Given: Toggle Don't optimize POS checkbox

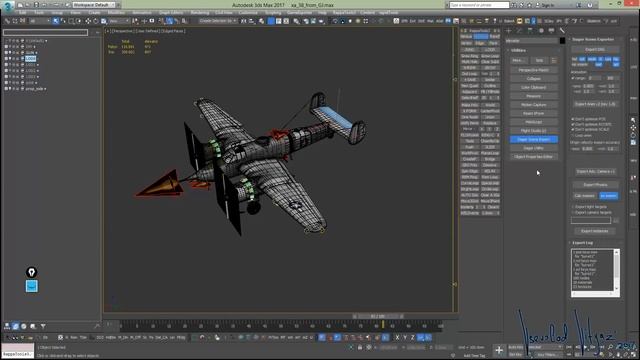Looking at the screenshot, I should click(x=573, y=119).
